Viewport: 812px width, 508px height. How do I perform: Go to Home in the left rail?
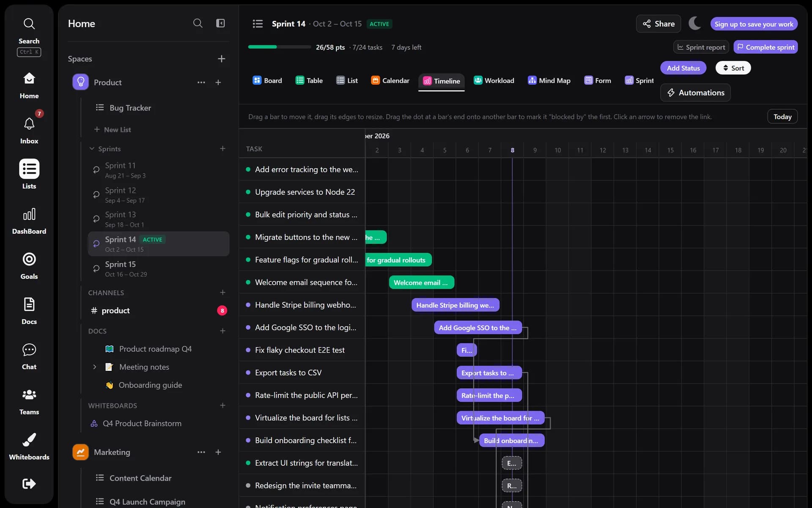click(29, 85)
